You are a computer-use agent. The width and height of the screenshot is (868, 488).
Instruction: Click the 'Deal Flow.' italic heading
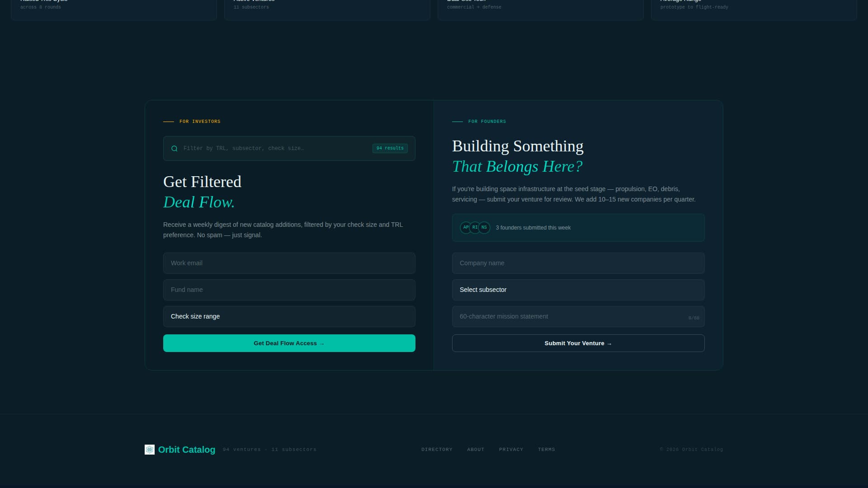click(x=199, y=202)
